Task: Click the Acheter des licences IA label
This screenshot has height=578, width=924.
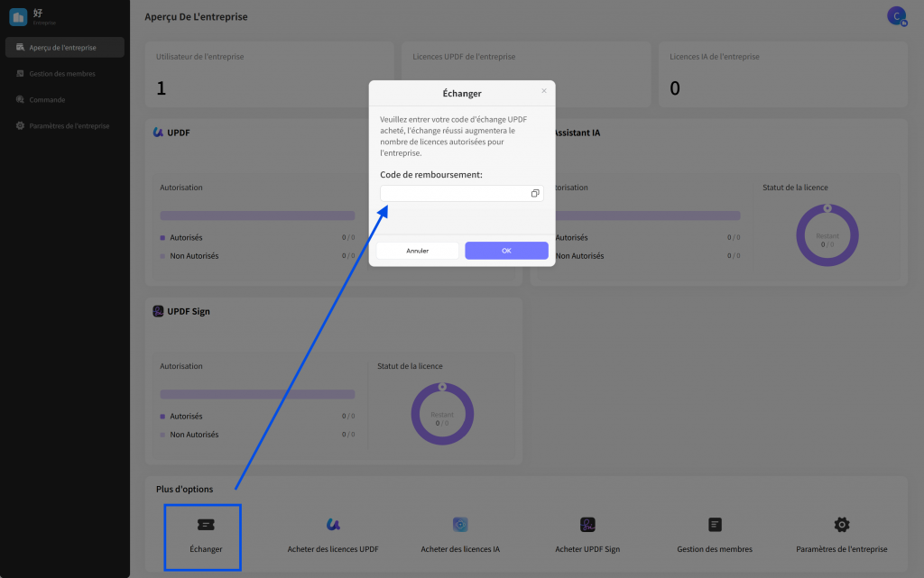Action: pyautogui.click(x=460, y=549)
